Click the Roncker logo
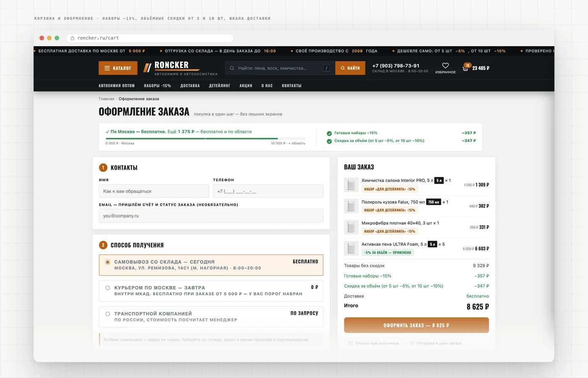Screen dimensions: 588x378 [x=181, y=68]
